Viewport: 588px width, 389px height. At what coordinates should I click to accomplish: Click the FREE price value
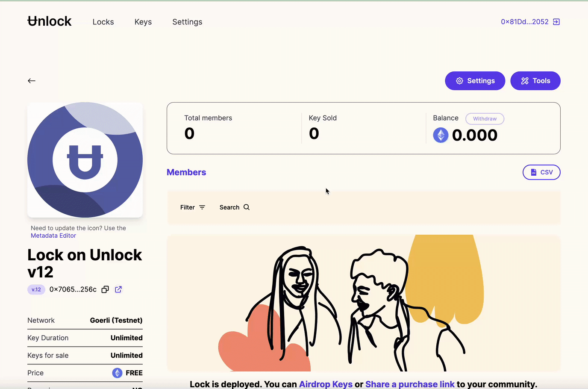pos(134,373)
